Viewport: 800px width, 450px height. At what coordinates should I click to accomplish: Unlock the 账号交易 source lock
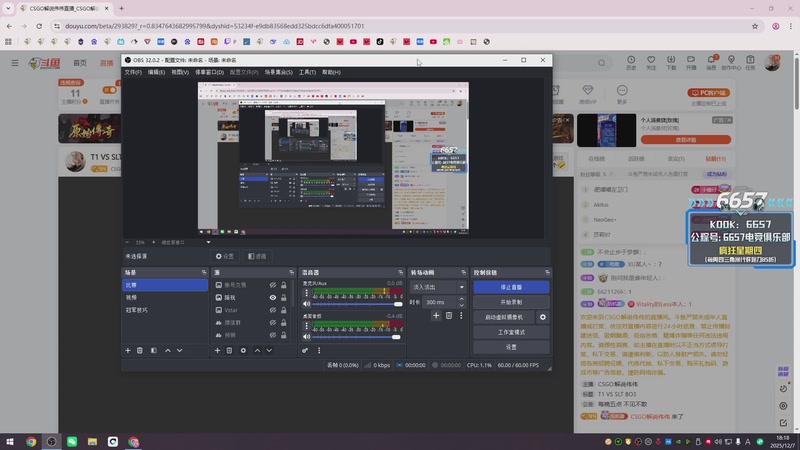coord(284,285)
